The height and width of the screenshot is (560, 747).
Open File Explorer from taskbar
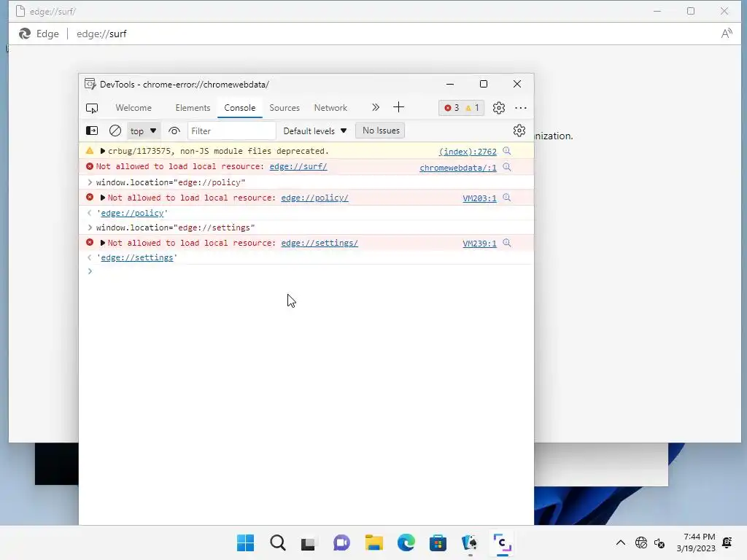[x=374, y=542]
